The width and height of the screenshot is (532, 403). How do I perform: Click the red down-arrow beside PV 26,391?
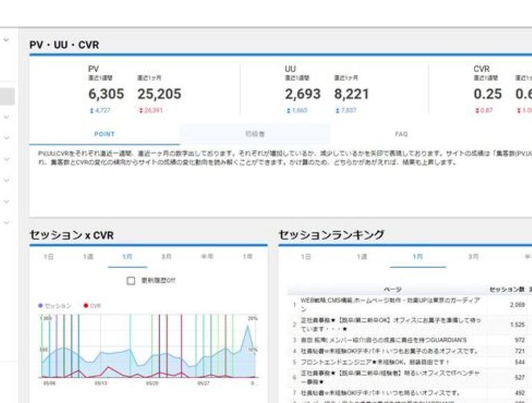[x=140, y=111]
